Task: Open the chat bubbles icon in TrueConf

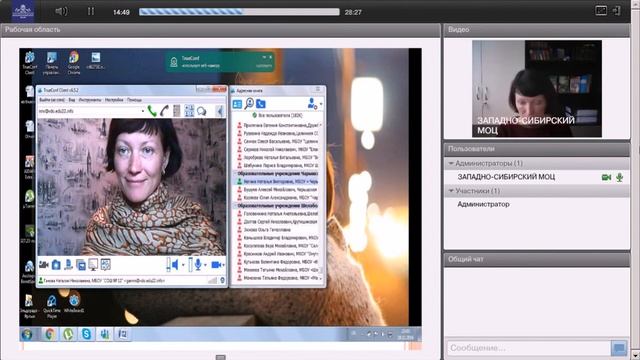Action: pyautogui.click(x=202, y=111)
